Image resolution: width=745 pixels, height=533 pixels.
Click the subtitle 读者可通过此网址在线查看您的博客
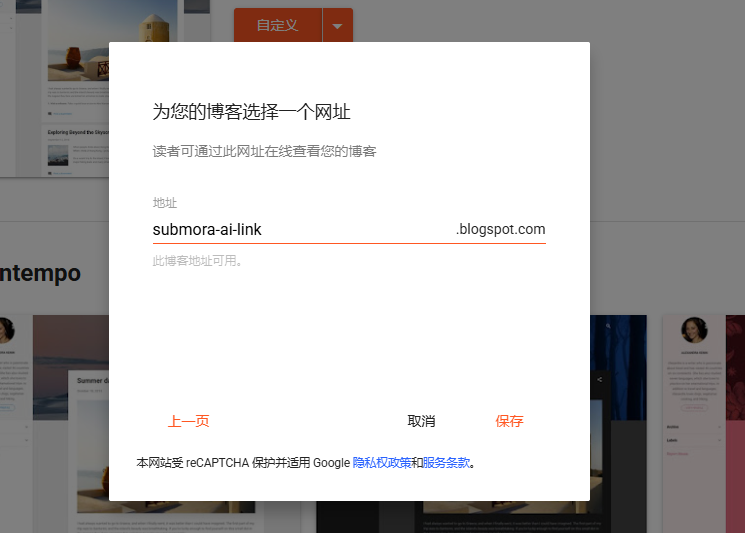point(264,151)
